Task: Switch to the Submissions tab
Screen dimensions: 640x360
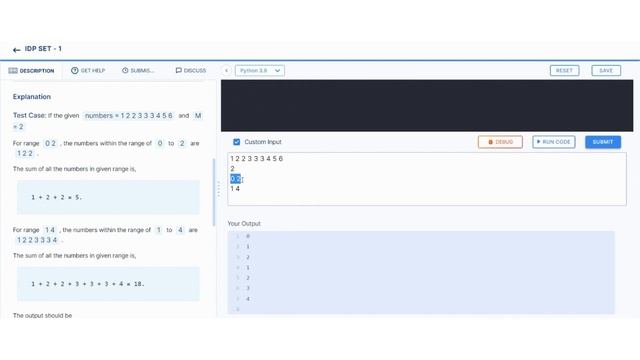Action: pyautogui.click(x=138, y=71)
